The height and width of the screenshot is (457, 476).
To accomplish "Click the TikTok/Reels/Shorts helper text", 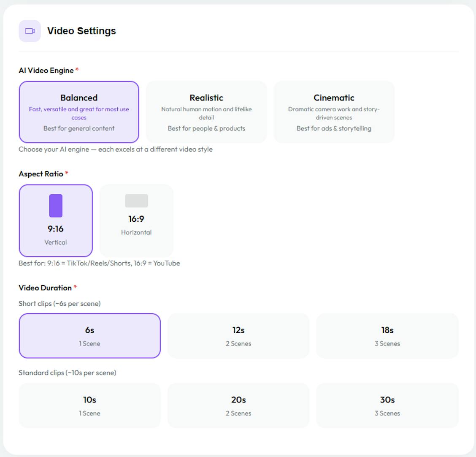I will [x=99, y=263].
